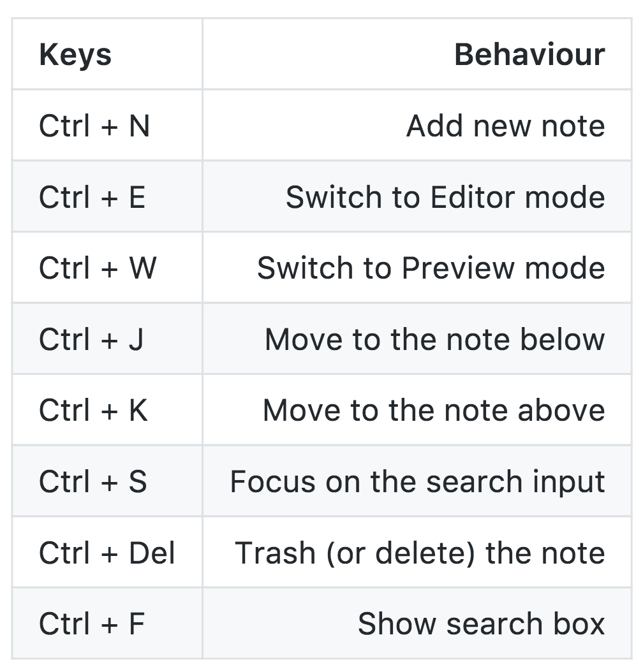Click the 'Show search box' text
Image resolution: width=643 pixels, height=672 pixels.
click(x=481, y=623)
